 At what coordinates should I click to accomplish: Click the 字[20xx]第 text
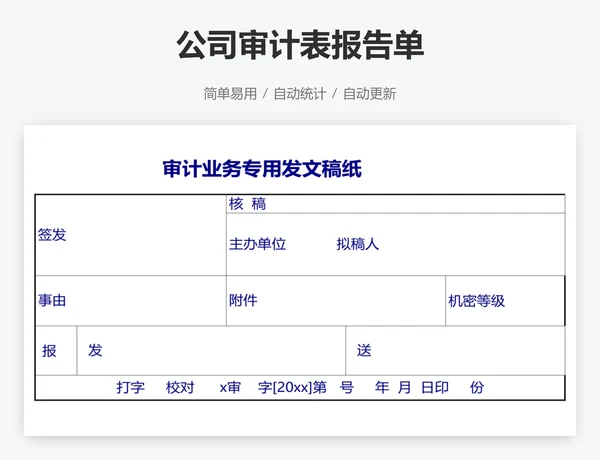(292, 388)
